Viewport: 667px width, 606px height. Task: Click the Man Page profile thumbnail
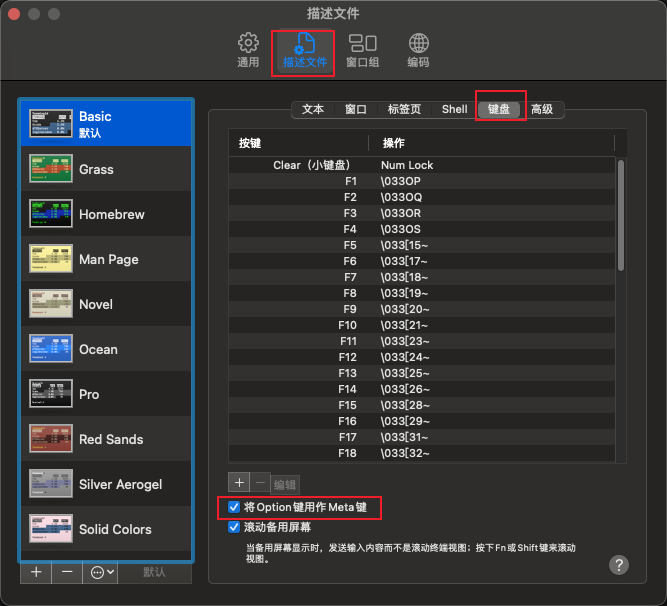[51, 259]
